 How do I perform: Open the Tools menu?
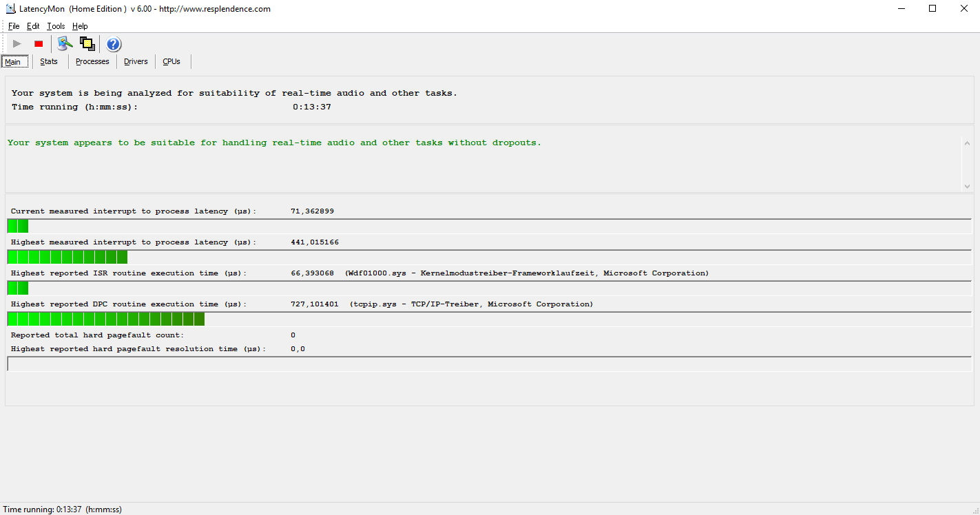point(56,26)
